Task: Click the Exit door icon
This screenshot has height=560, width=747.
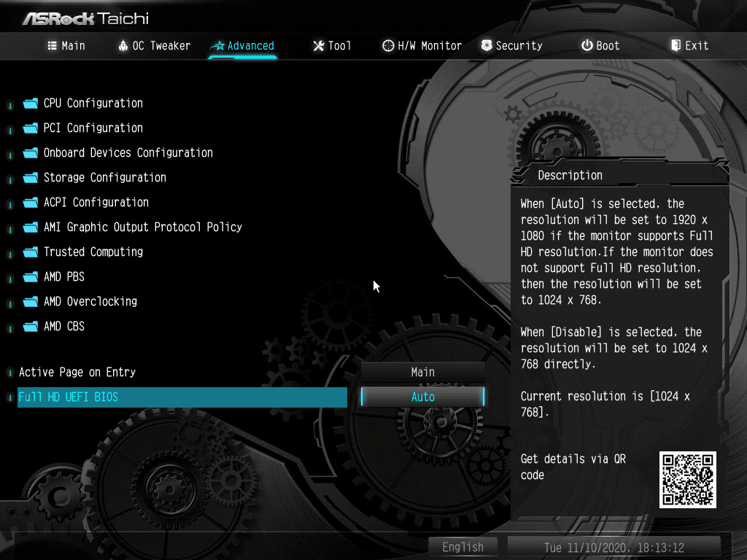Action: 676,45
